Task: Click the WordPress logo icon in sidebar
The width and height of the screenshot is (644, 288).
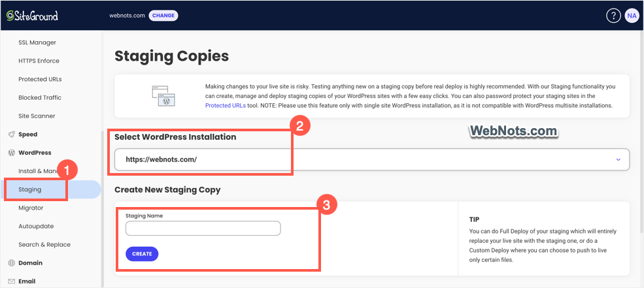Action: 11,153
